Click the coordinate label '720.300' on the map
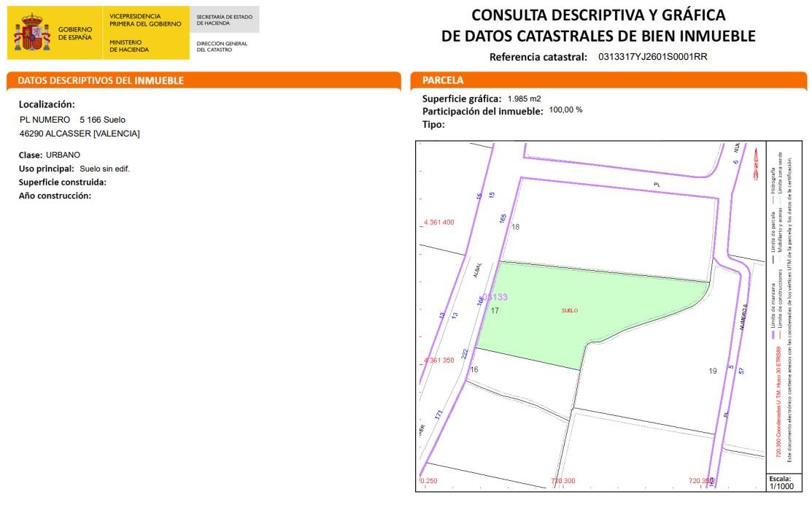 (563, 480)
